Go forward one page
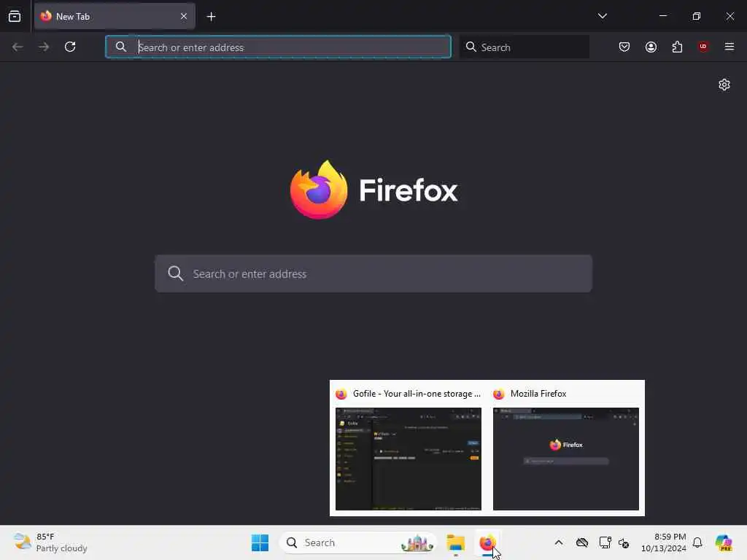Image resolution: width=747 pixels, height=560 pixels. [x=44, y=47]
